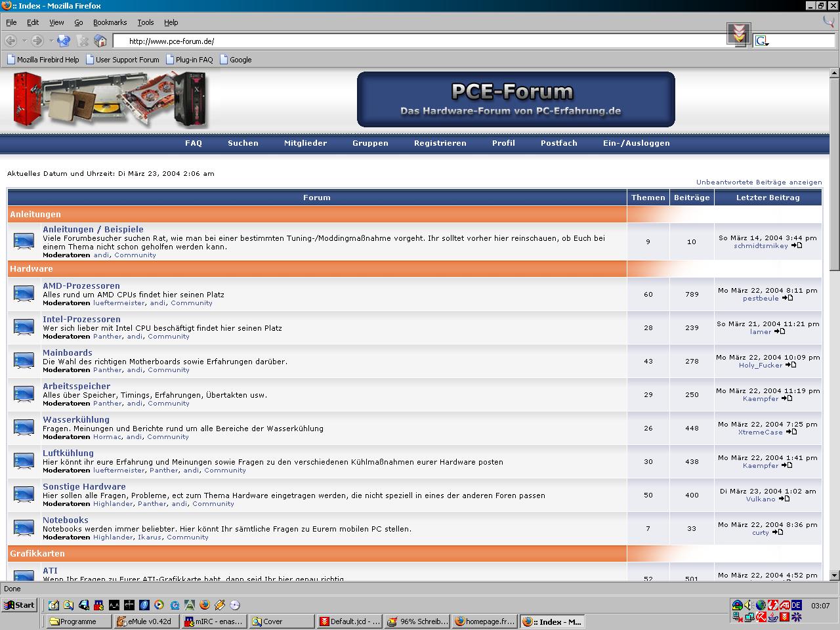Click the scrollbar down arrow
The image size is (840, 630).
(x=834, y=575)
